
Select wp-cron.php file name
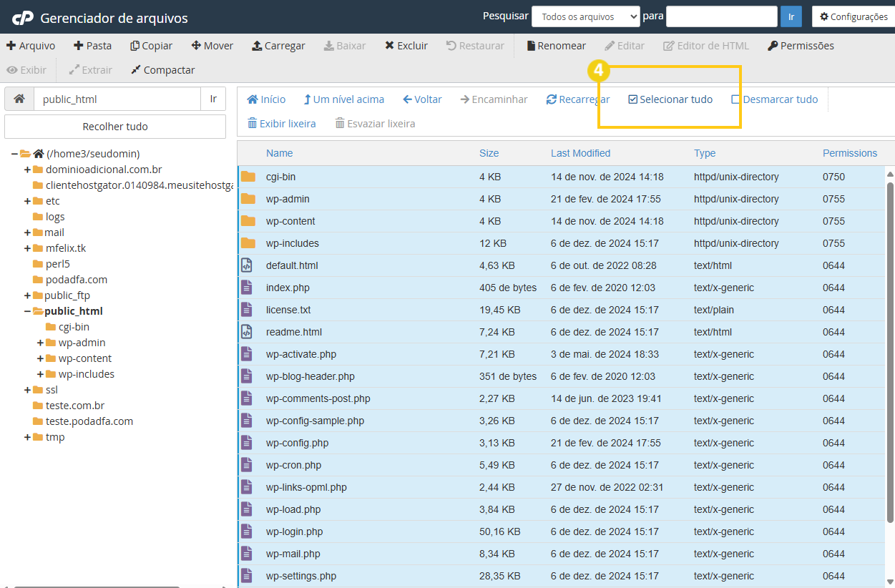point(293,465)
